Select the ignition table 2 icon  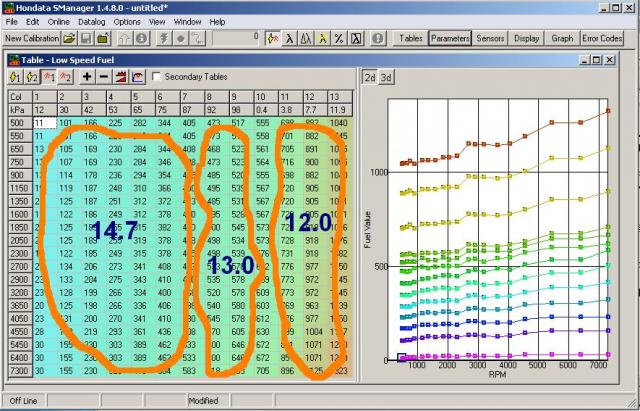click(x=65, y=76)
